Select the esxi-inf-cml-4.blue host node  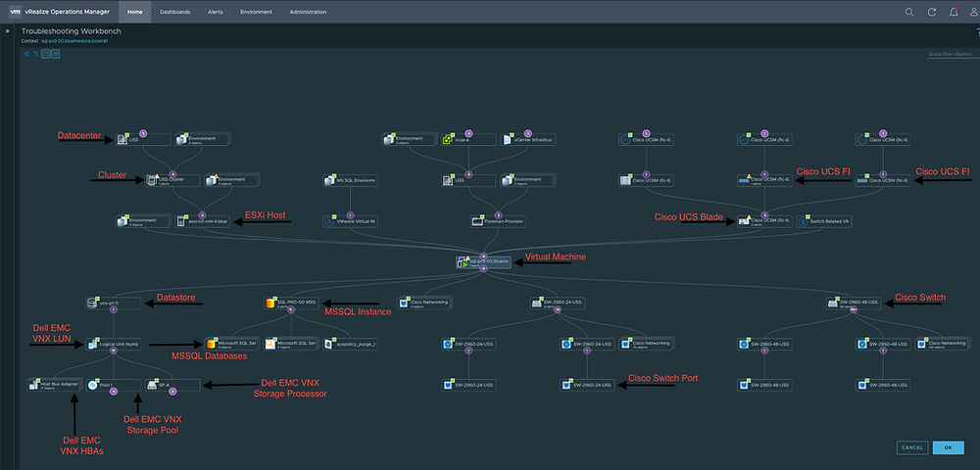click(x=201, y=221)
